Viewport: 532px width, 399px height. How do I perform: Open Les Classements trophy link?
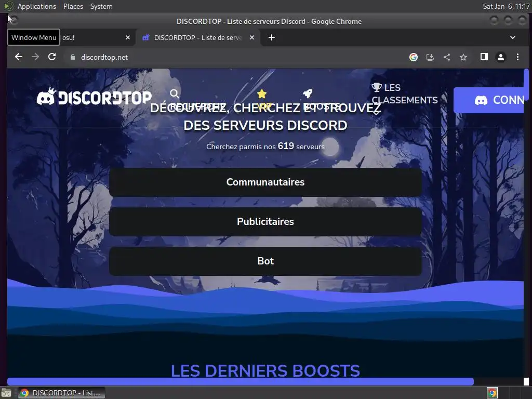(404, 94)
